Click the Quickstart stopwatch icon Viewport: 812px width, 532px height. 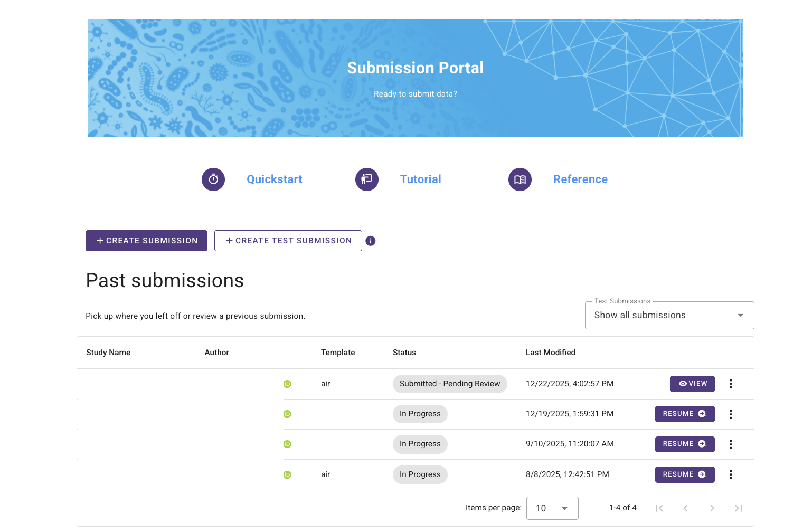(213, 179)
